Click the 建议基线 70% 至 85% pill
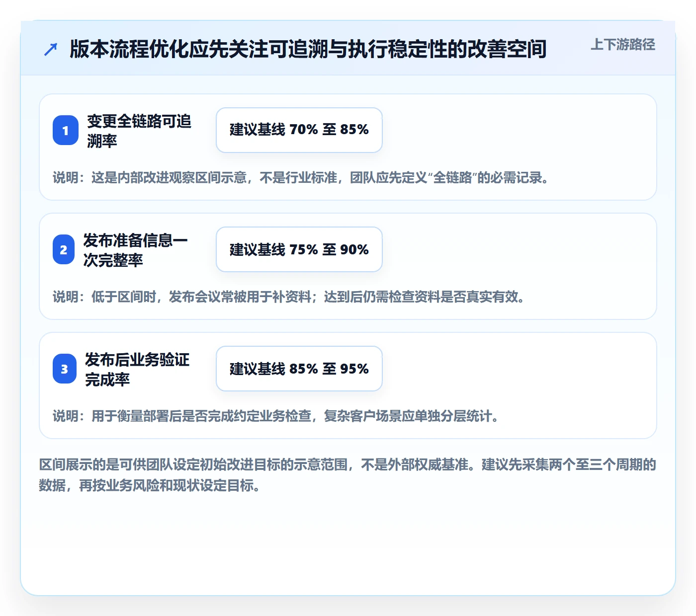The width and height of the screenshot is (696, 616). click(299, 130)
